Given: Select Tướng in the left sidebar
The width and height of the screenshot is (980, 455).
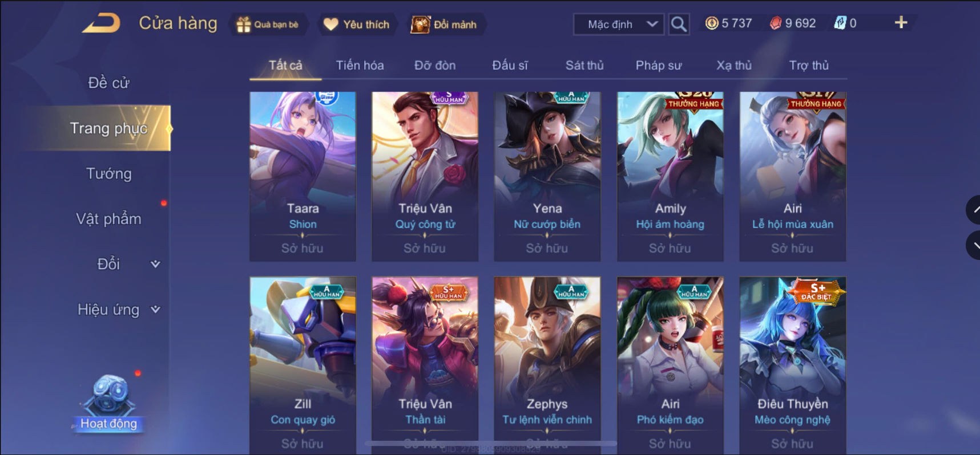Looking at the screenshot, I should tap(108, 173).
